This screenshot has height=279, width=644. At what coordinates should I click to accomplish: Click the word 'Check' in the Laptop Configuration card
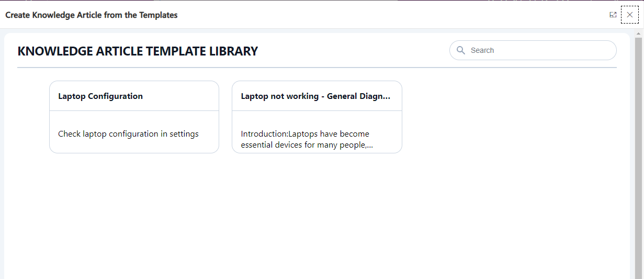point(69,134)
